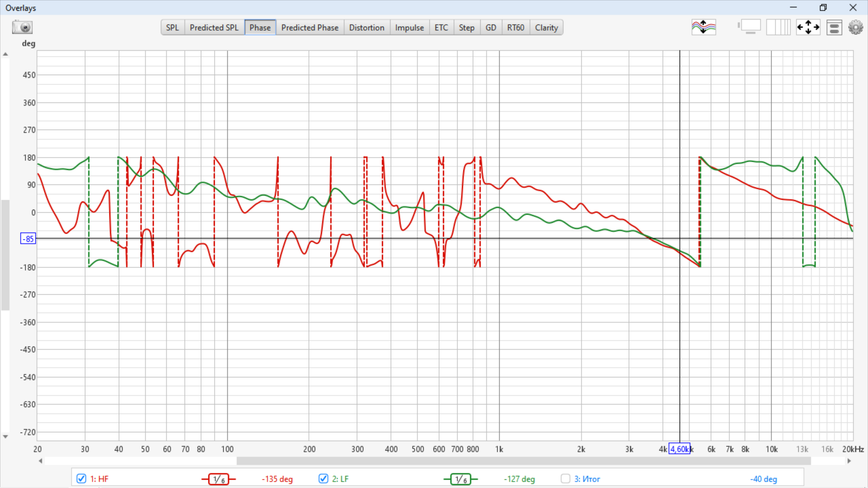Click LF trace 1/6 smoothing indicator
Image resolution: width=868 pixels, height=488 pixels.
(461, 479)
